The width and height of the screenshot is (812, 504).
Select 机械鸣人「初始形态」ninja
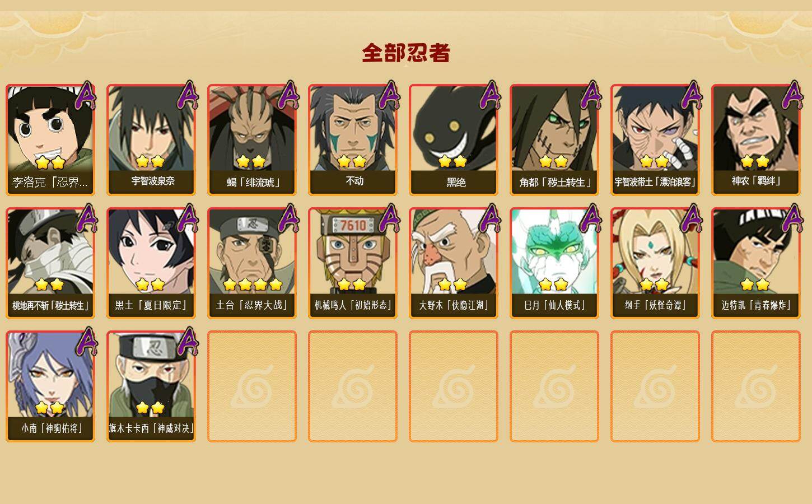click(353, 263)
